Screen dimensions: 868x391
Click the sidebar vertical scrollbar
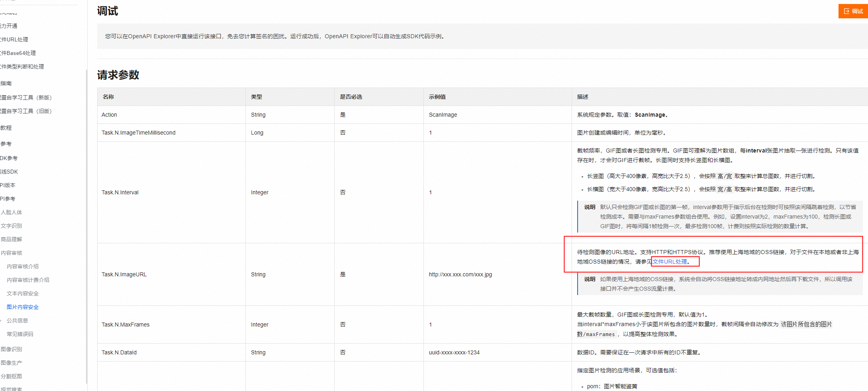click(x=86, y=227)
